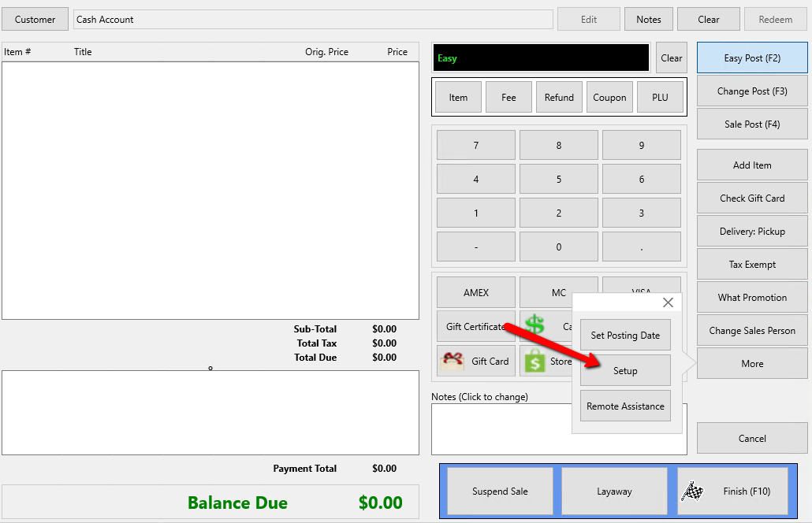Open the Customer selection button
The image size is (812, 523).
click(35, 19)
